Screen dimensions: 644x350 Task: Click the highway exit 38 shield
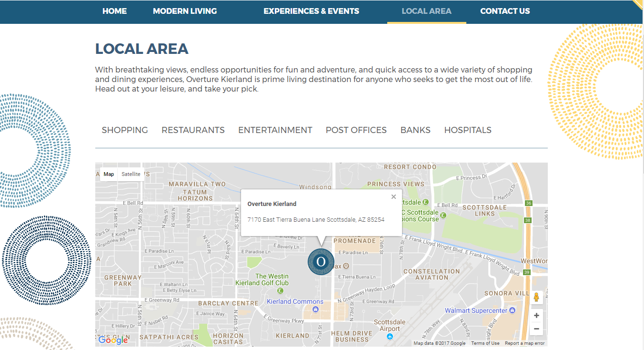coord(527,220)
